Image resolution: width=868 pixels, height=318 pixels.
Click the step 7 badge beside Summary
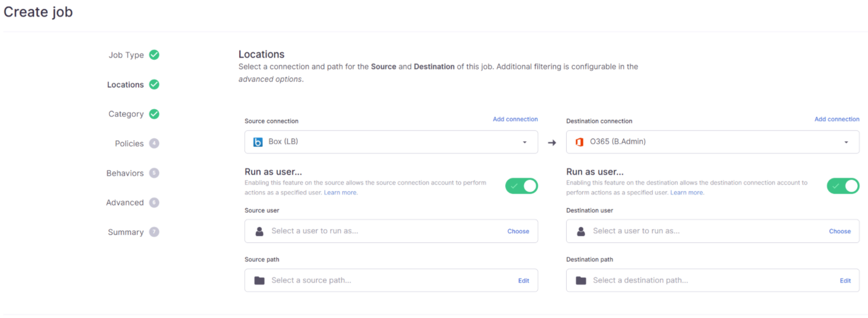(x=154, y=232)
